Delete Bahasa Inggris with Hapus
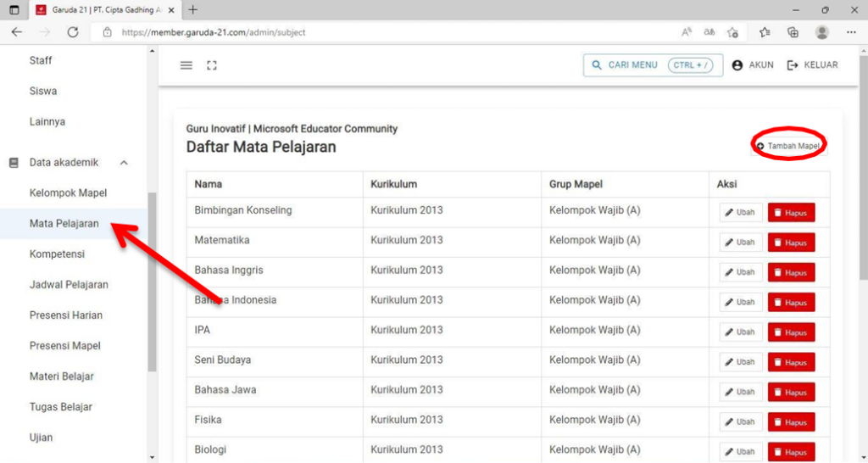The width and height of the screenshot is (868, 463). coord(791,272)
